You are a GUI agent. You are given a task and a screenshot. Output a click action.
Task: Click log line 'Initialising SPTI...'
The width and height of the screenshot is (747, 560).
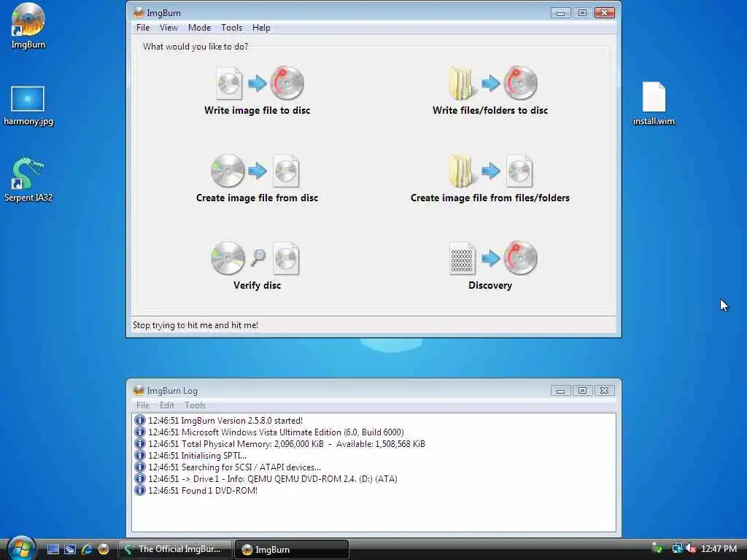[x=197, y=456]
